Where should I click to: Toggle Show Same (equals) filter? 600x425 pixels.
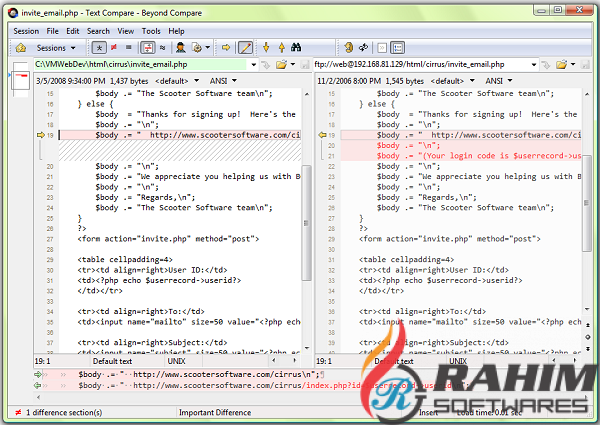pyautogui.click(x=129, y=47)
